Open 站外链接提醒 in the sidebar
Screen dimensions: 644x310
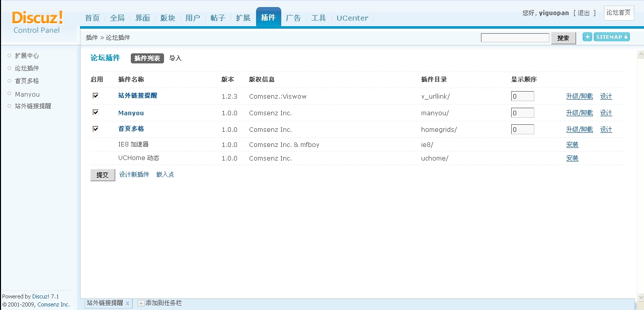[x=33, y=106]
